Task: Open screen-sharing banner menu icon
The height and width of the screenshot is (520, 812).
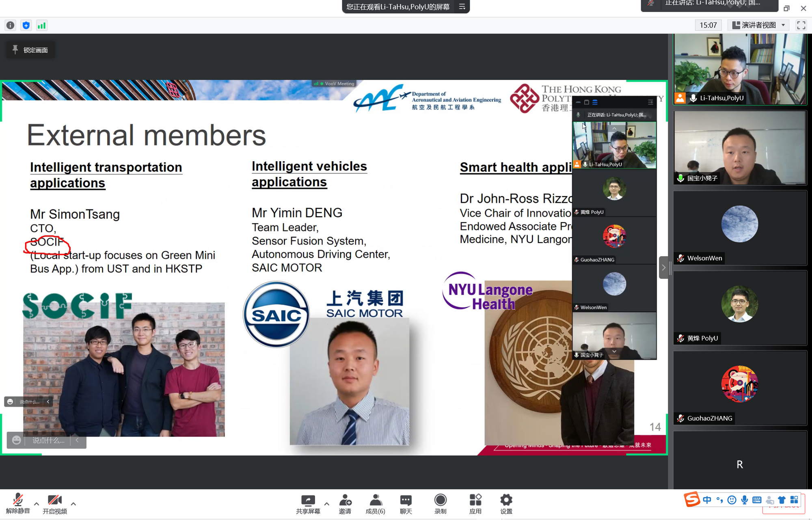Action: point(462,6)
